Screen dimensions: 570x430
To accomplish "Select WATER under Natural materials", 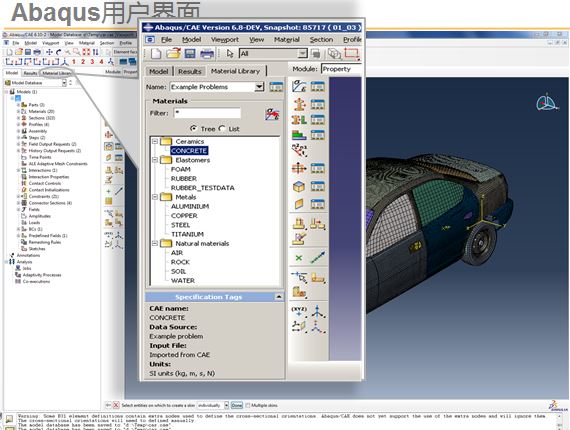I will coord(183,280).
